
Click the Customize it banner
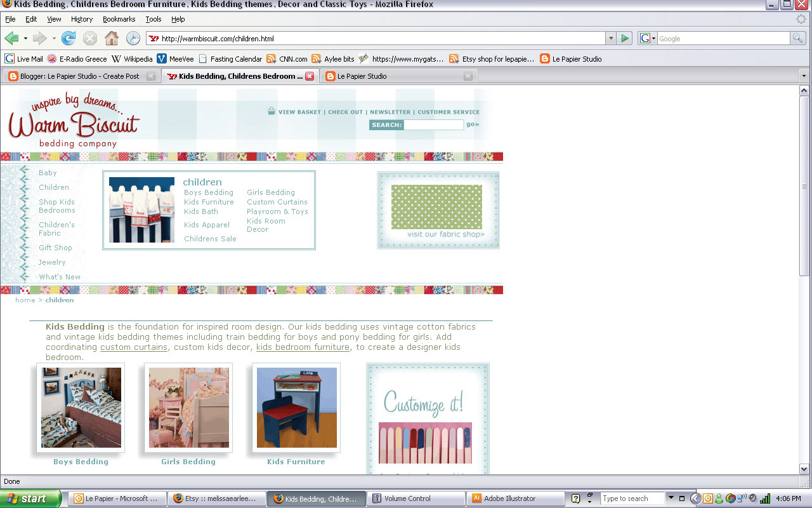(428, 419)
